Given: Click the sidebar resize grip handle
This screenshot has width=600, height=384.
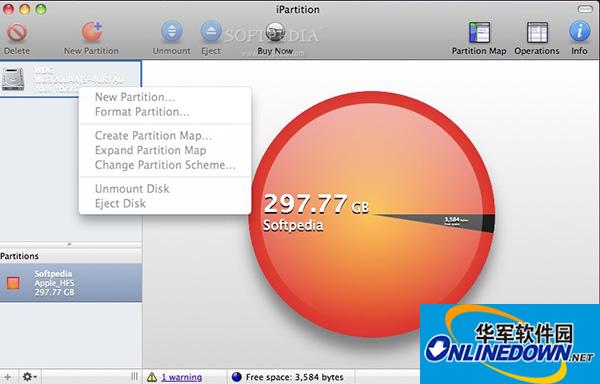Looking at the screenshot, I should coord(134,377).
